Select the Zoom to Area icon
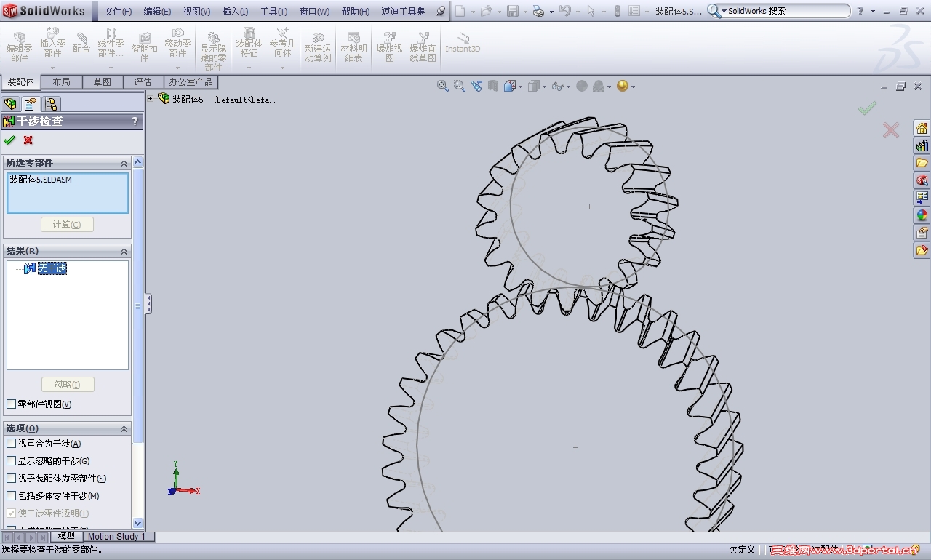 [459, 86]
